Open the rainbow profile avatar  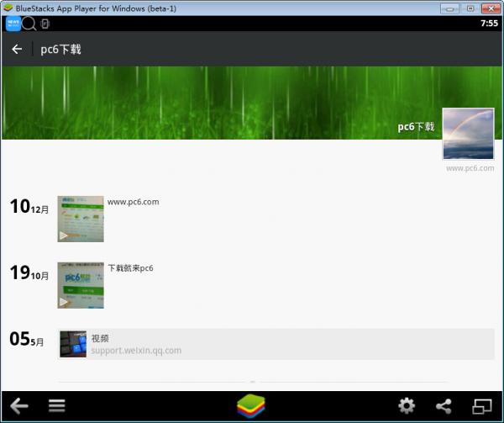(469, 134)
